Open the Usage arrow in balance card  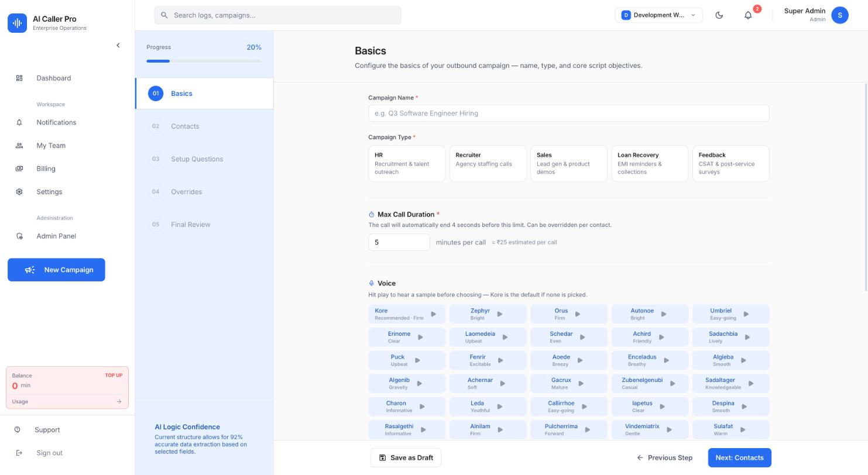point(119,401)
